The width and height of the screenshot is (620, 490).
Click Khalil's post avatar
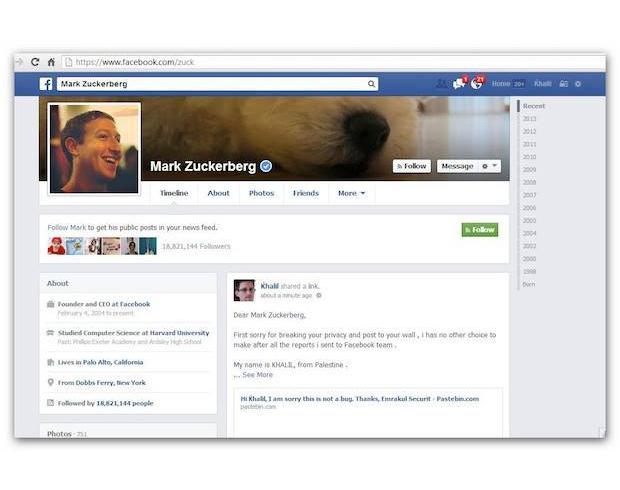pos(244,290)
